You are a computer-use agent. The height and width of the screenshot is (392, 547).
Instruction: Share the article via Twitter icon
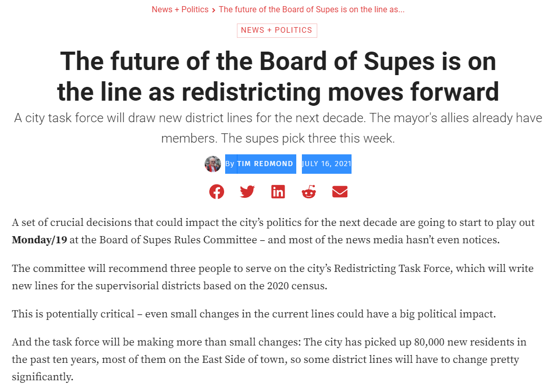(x=247, y=192)
